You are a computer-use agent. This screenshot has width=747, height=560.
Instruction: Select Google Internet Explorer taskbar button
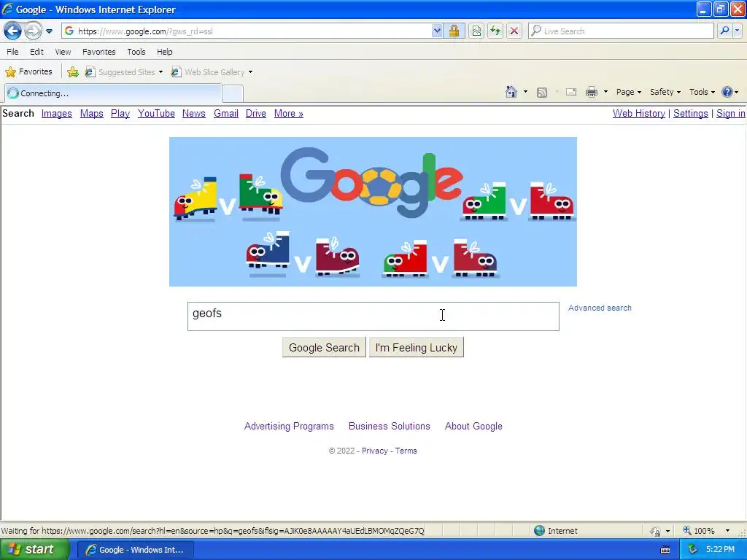coord(135,550)
